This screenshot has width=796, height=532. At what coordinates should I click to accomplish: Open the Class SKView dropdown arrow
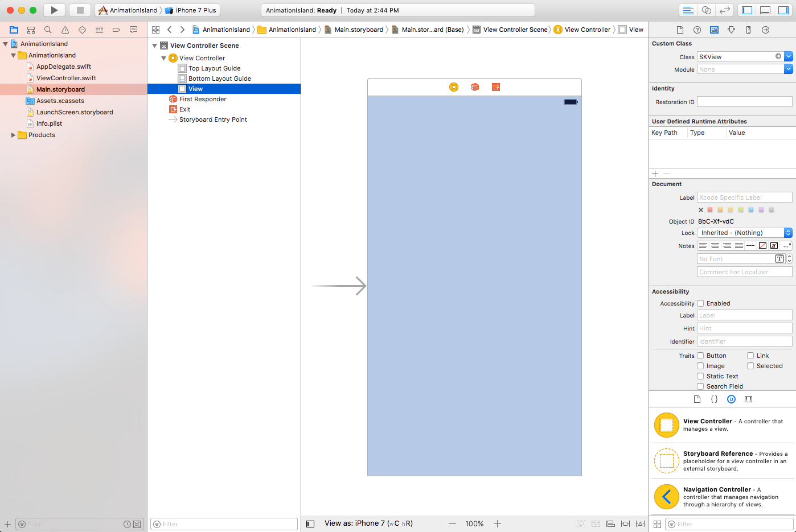click(x=788, y=56)
